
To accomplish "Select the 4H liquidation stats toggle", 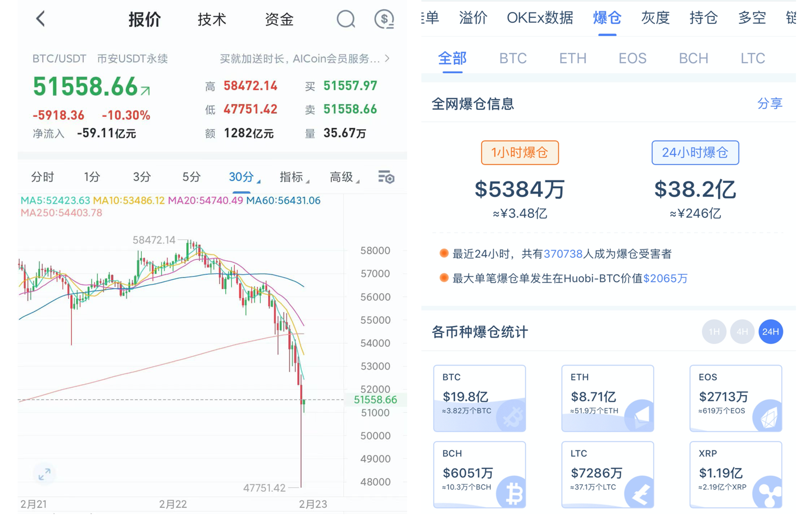I will pos(742,332).
